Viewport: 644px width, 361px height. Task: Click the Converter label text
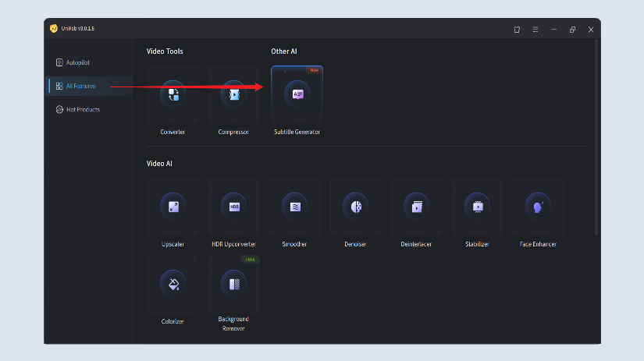(173, 132)
